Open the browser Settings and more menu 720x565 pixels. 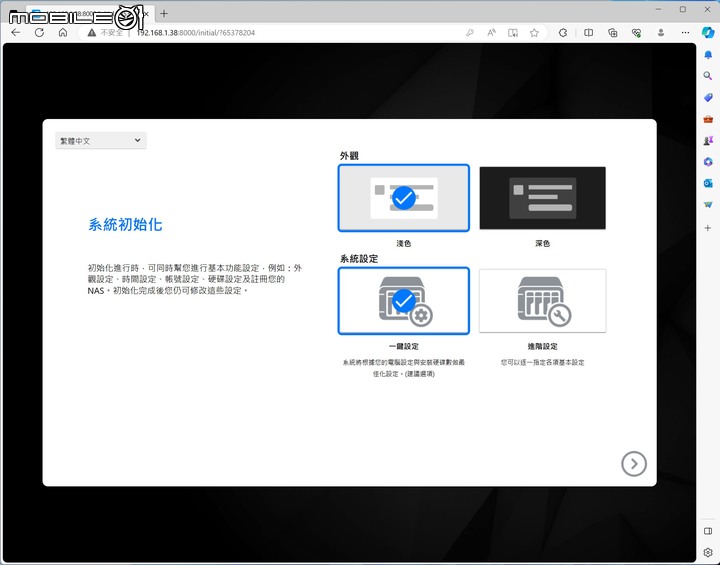(x=685, y=33)
